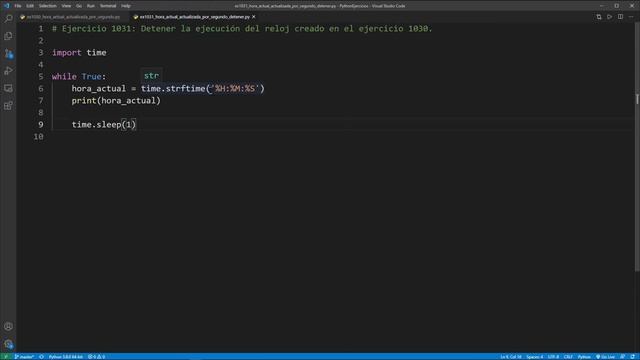
Task: Click the editor vertical scrollbar
Action: pos(637,147)
